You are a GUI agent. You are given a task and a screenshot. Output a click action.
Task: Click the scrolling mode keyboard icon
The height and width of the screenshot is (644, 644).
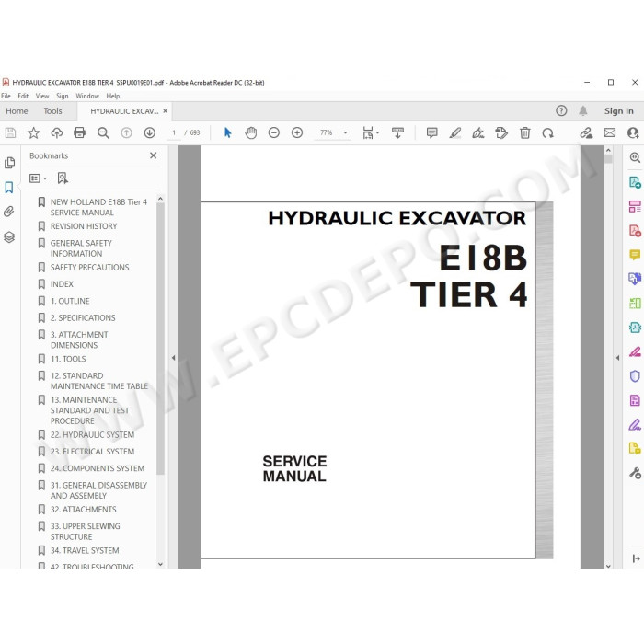tap(397, 132)
